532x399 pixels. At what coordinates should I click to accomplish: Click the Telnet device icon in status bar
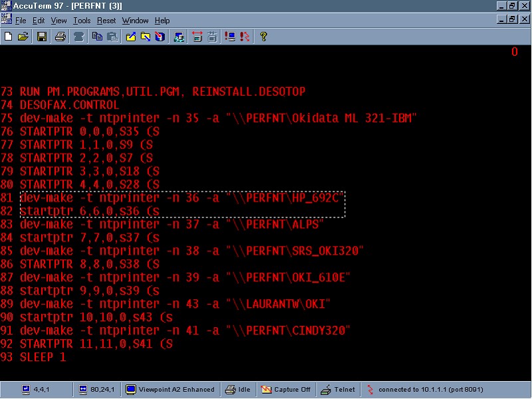point(326,390)
